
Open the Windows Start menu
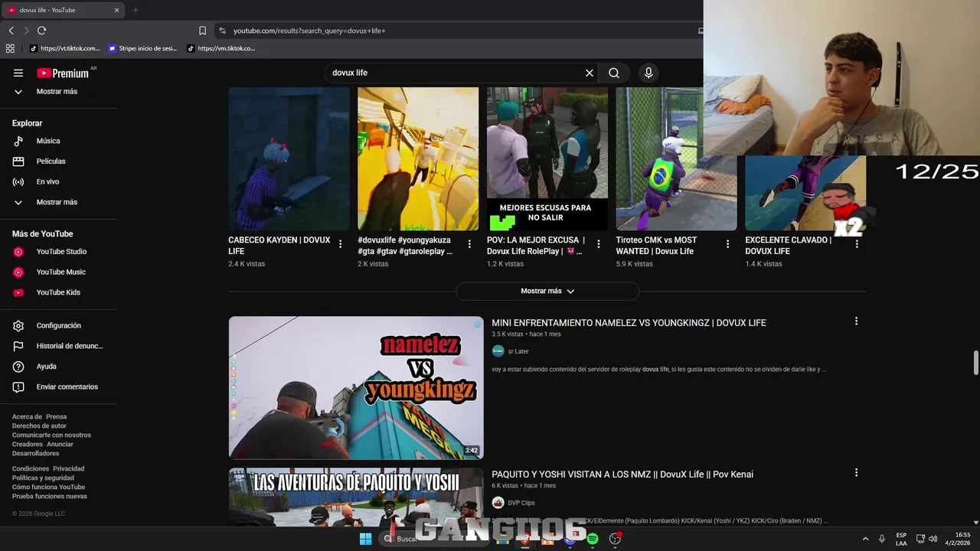tap(366, 539)
